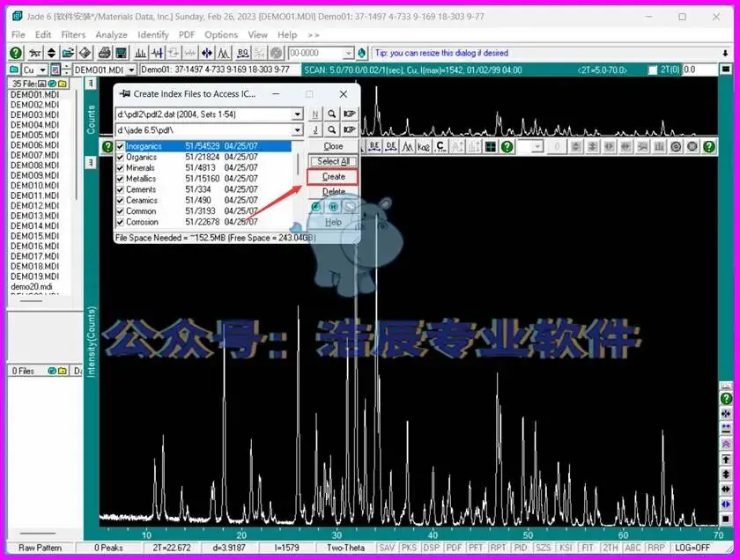This screenshot has width=740, height=560.
Task: Expand the pdf2.dat source path dropdown
Action: click(297, 114)
